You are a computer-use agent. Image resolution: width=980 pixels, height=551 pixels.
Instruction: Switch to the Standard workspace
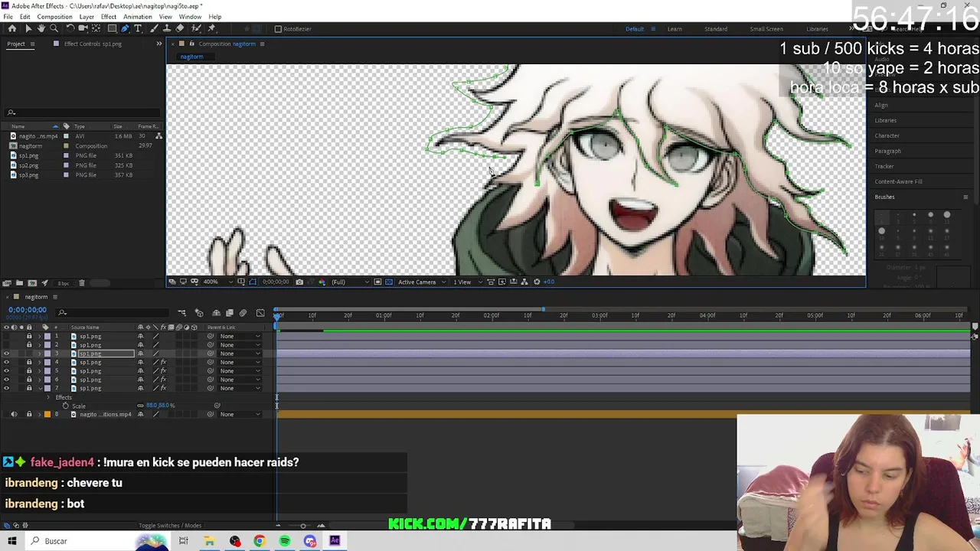pos(716,29)
